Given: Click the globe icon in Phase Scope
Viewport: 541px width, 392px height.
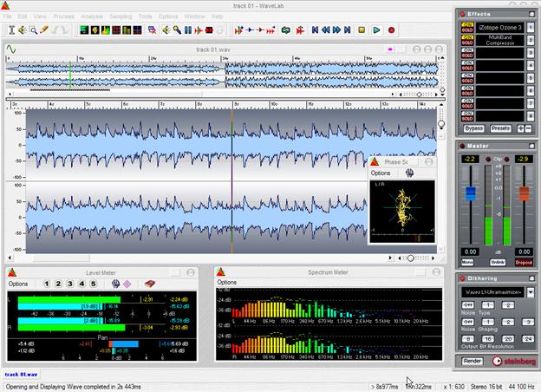Looking at the screenshot, I should [408, 173].
